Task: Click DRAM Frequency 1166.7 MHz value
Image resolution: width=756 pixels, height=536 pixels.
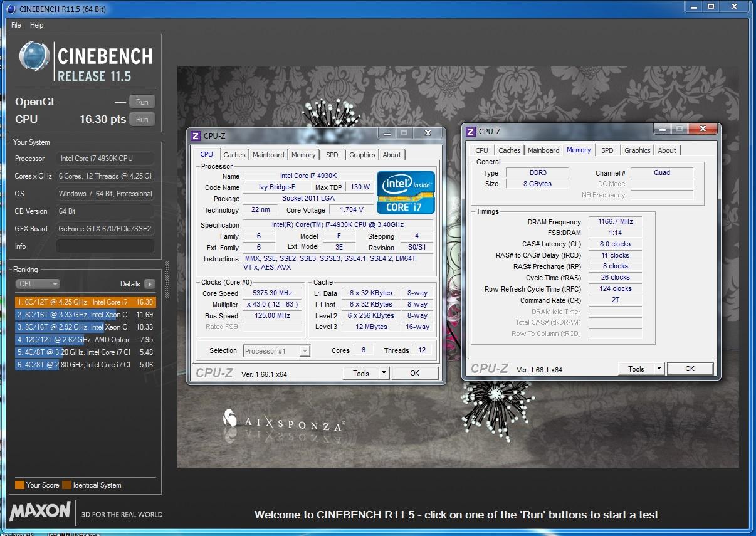Action: (x=616, y=222)
